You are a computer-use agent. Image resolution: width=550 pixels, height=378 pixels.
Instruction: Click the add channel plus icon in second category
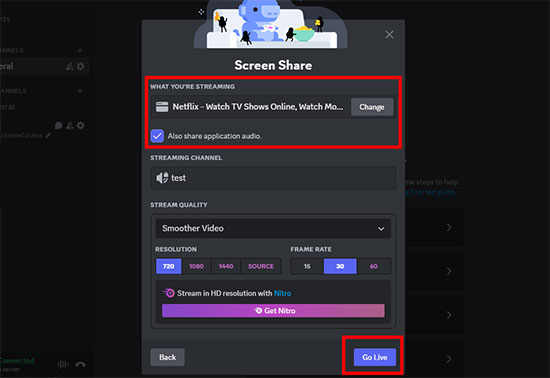coord(80,91)
